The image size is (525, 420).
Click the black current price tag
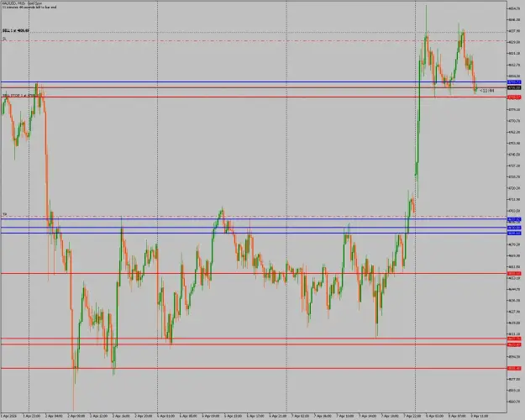(514, 87)
